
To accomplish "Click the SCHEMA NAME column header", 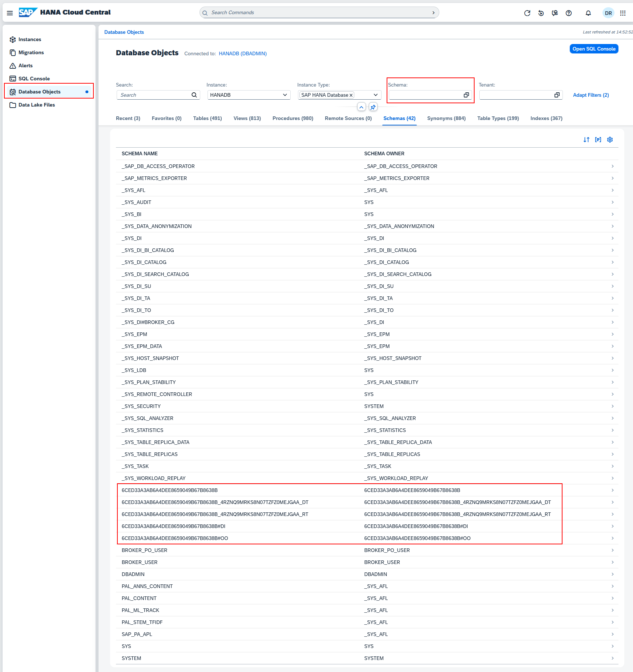I will pyautogui.click(x=140, y=153).
